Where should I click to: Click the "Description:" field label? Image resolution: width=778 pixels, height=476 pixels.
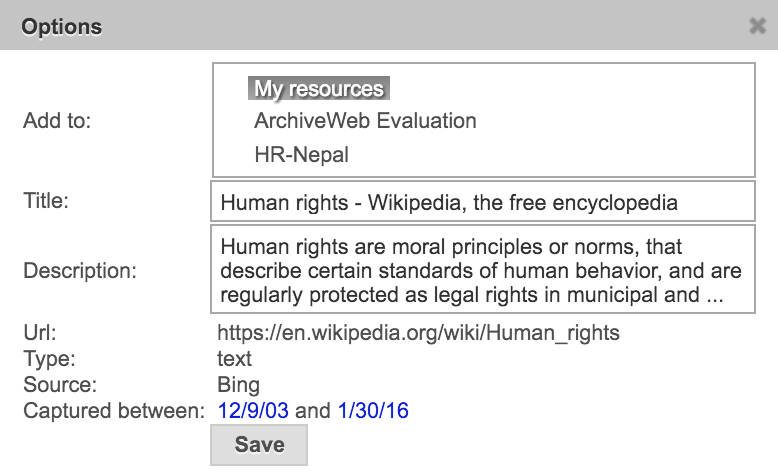[x=79, y=270]
